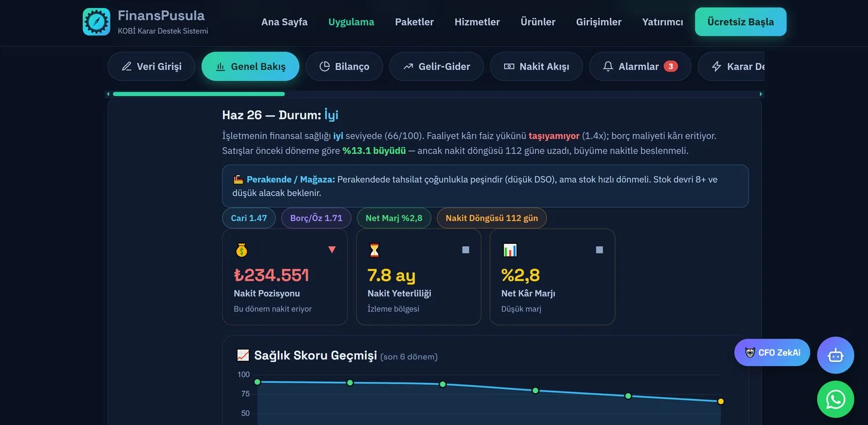
Task: Click the bar chart icon on Net Kâr Marjı card
Action: click(x=510, y=250)
